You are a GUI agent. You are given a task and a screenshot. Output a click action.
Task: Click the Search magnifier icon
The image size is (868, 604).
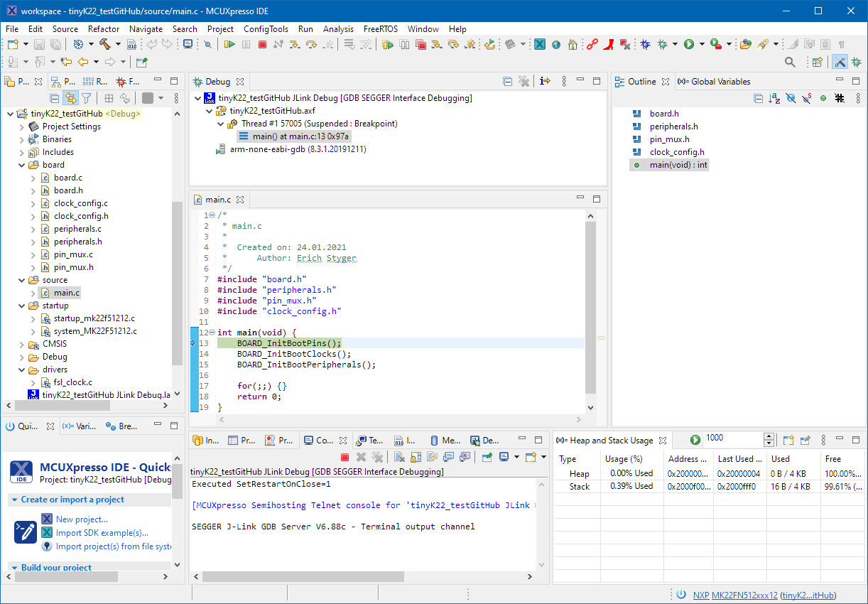pos(790,63)
